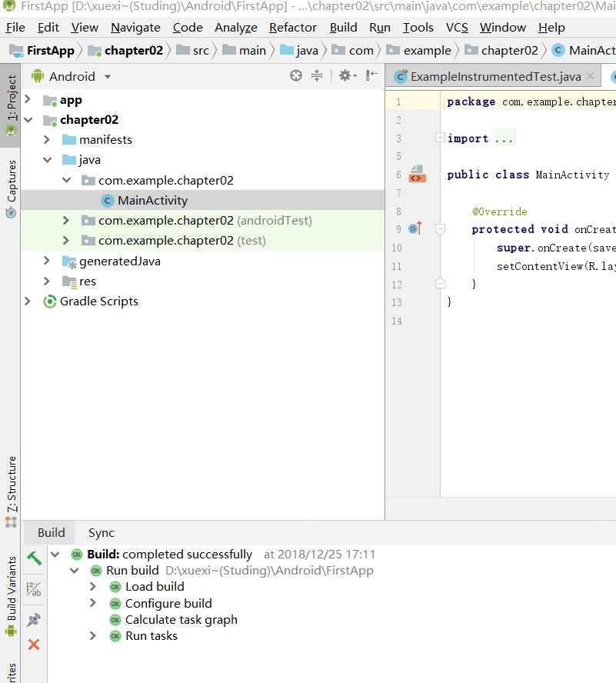
Task: Open the Tools menu
Action: pyautogui.click(x=418, y=28)
